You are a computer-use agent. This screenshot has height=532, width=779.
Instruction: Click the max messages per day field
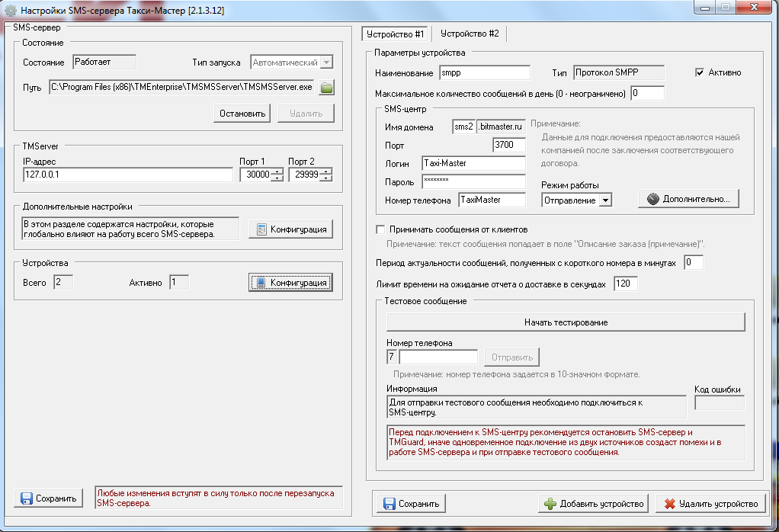647,93
